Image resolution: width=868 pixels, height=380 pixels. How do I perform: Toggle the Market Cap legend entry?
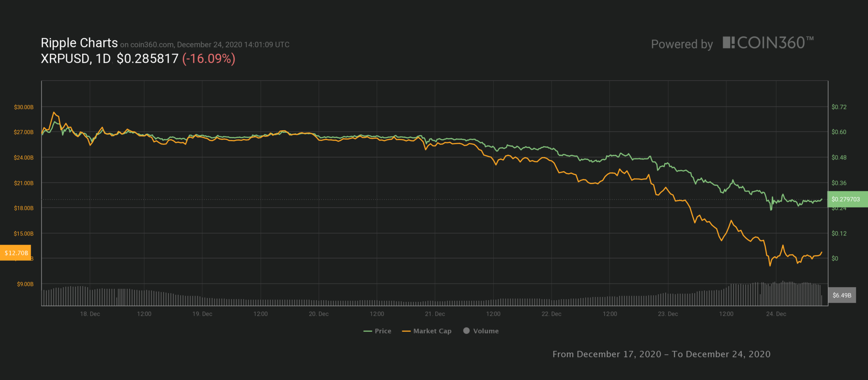tap(427, 331)
